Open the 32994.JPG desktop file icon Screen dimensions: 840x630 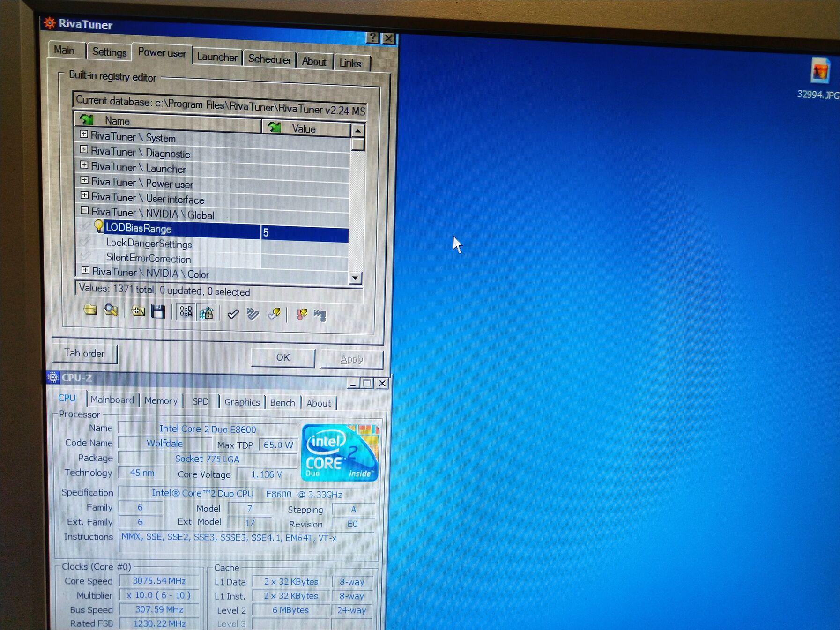[x=820, y=71]
